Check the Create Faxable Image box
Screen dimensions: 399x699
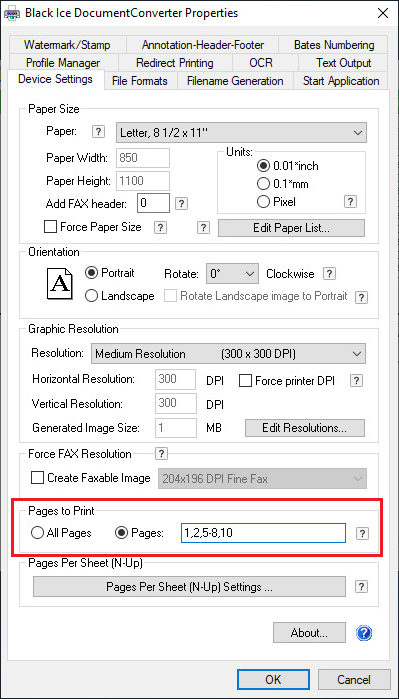[37, 478]
